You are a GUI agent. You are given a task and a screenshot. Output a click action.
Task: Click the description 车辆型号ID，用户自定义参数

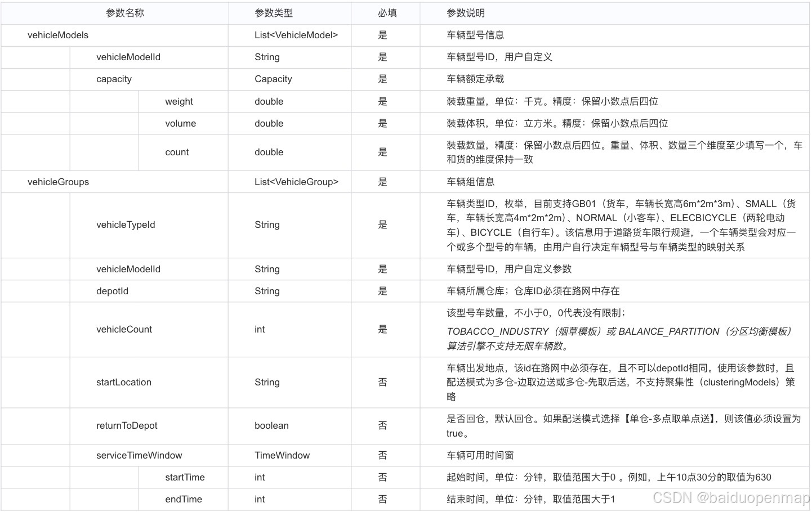(509, 269)
